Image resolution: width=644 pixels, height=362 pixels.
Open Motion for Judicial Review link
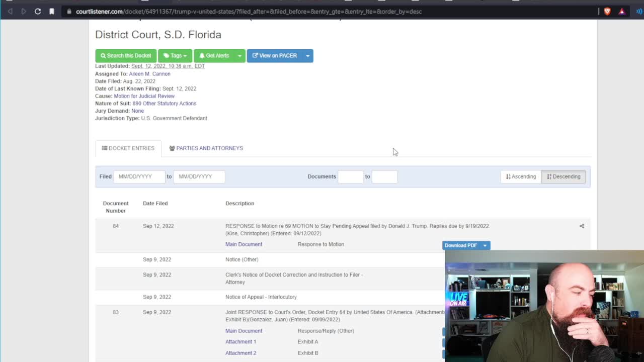(144, 96)
